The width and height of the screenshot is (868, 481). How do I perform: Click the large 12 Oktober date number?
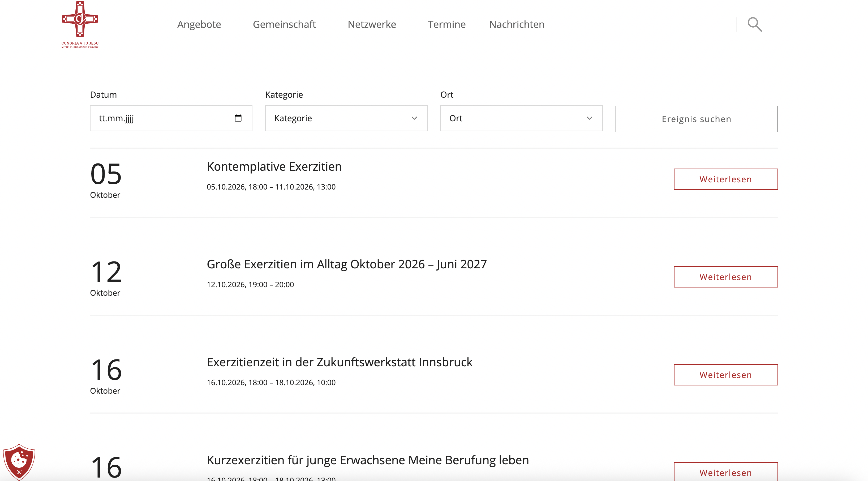(x=106, y=272)
